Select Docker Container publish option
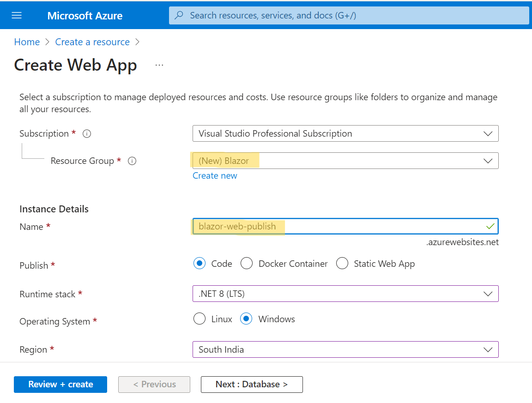This screenshot has width=532, height=403. click(247, 264)
